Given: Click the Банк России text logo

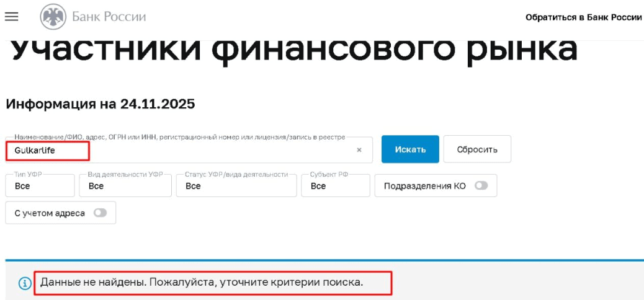Looking at the screenshot, I should click(x=109, y=17).
